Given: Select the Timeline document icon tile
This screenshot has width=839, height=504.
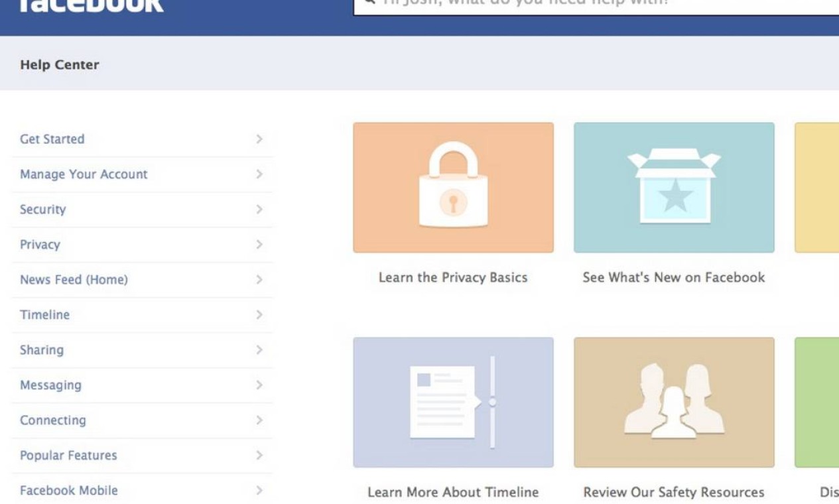Looking at the screenshot, I should point(453,402).
